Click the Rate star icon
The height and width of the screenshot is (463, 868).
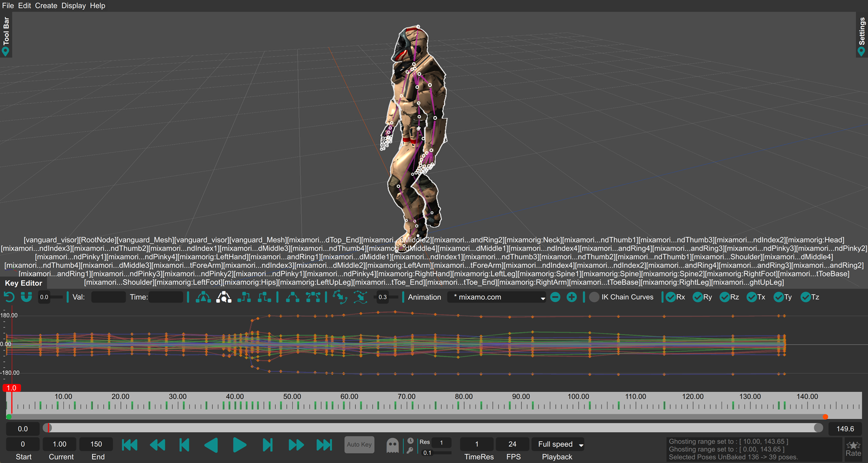853,445
